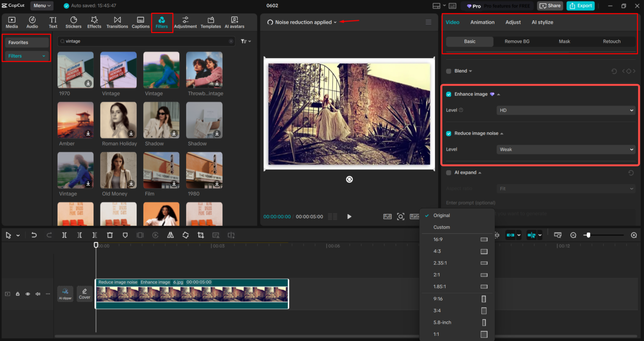This screenshot has height=341, width=644.
Task: Switch to the Transitions panel
Action: pos(117,22)
